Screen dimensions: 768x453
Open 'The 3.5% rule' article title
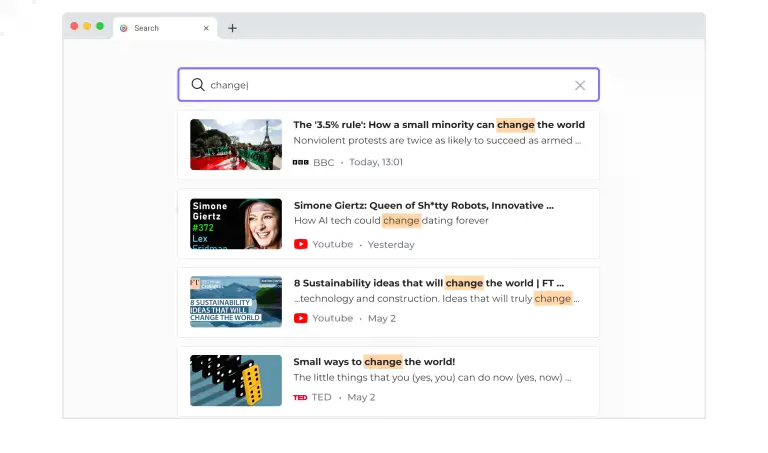tap(439, 125)
